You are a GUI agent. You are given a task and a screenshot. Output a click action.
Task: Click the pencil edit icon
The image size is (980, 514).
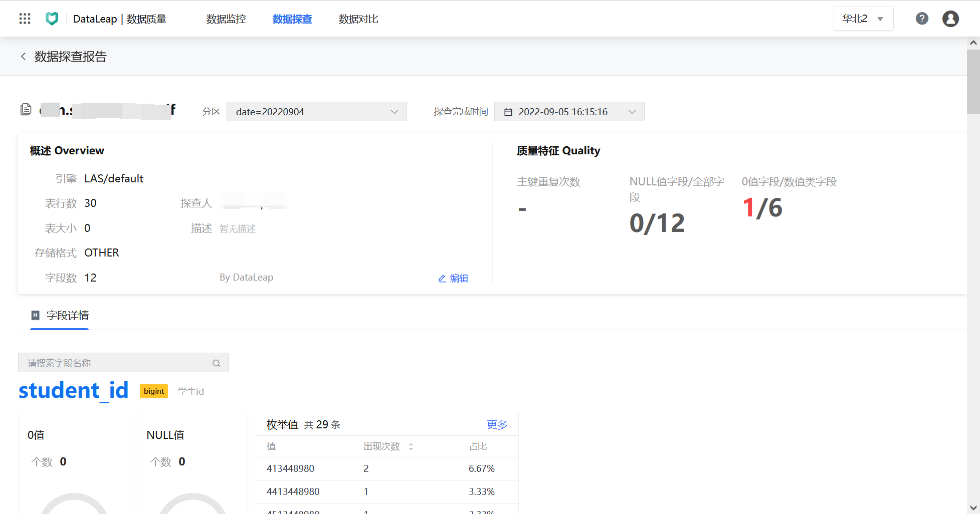pyautogui.click(x=442, y=279)
